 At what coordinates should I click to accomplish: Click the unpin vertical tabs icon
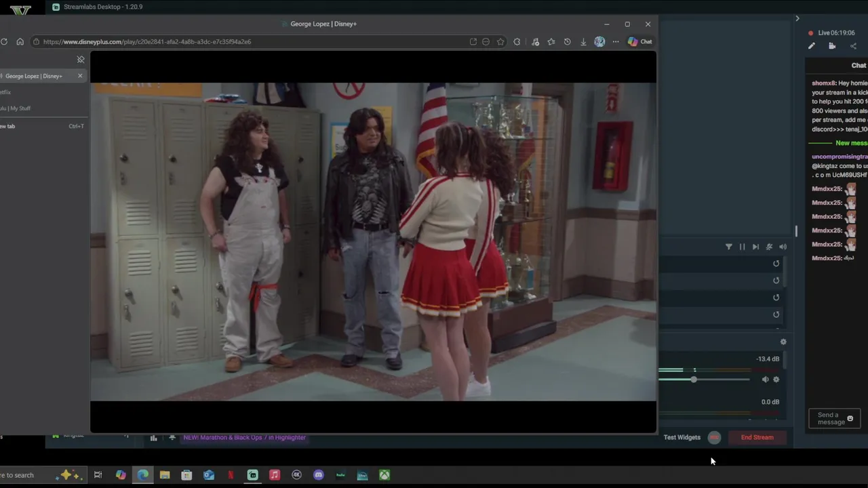pyautogui.click(x=81, y=60)
